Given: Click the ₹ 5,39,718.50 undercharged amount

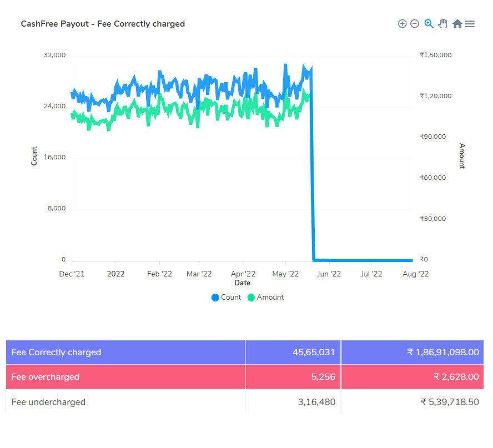Looking at the screenshot, I should (450, 402).
